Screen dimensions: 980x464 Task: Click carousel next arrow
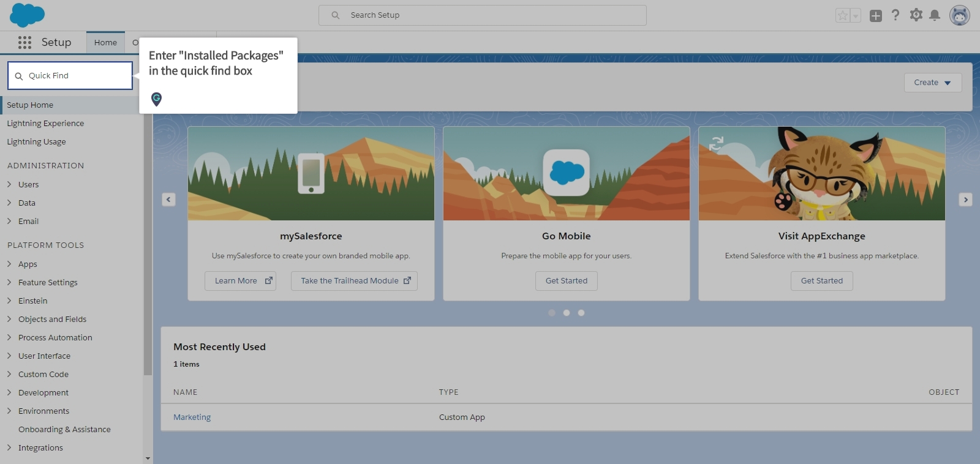(x=966, y=200)
